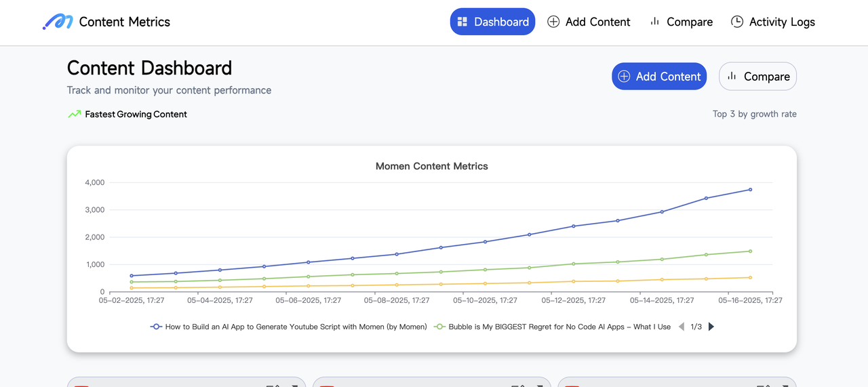Go to next legend page arrow
Image resolution: width=868 pixels, height=387 pixels.
pyautogui.click(x=711, y=327)
